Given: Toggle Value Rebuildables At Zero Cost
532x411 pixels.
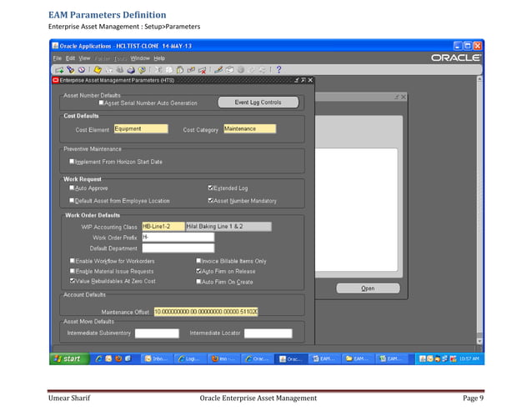Looking at the screenshot, I should click(x=73, y=282).
